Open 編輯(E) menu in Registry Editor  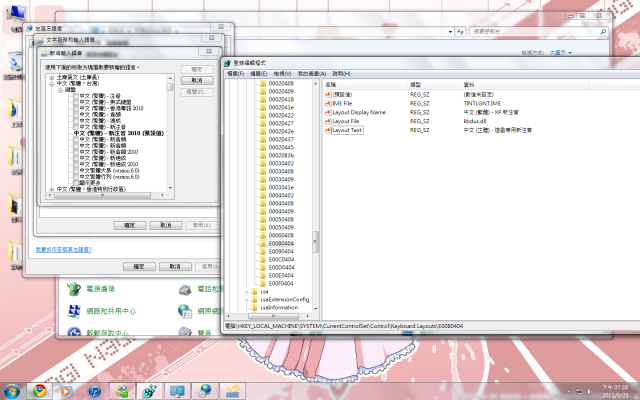tap(258, 74)
